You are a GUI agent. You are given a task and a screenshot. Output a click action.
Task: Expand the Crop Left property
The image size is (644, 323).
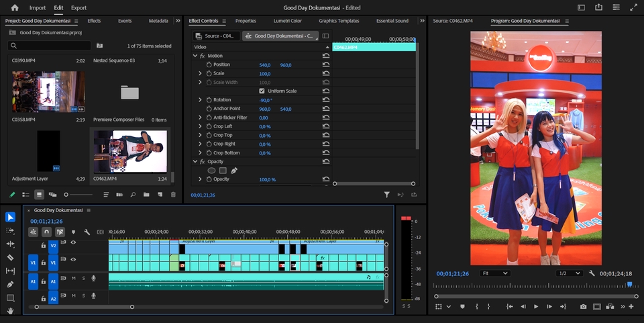pos(200,126)
